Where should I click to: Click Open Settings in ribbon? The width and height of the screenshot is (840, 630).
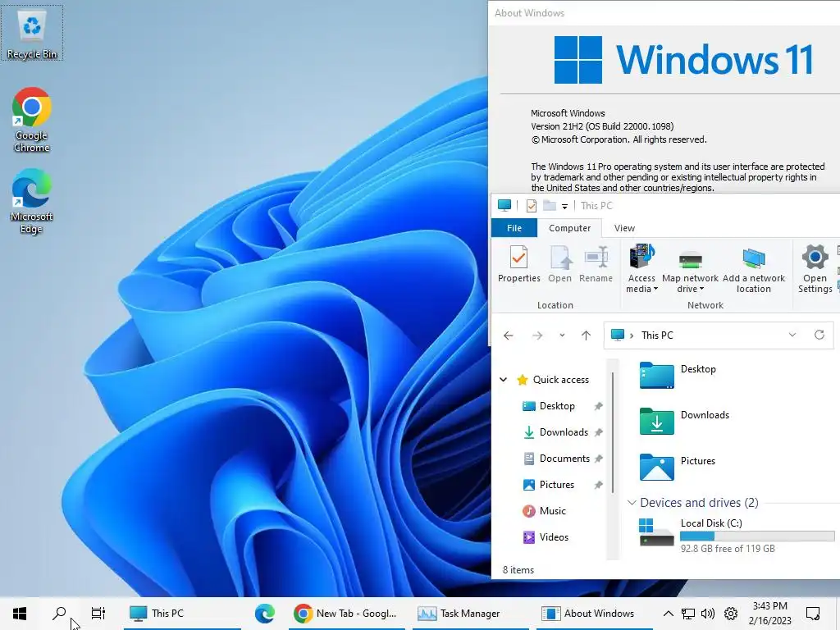(815, 268)
